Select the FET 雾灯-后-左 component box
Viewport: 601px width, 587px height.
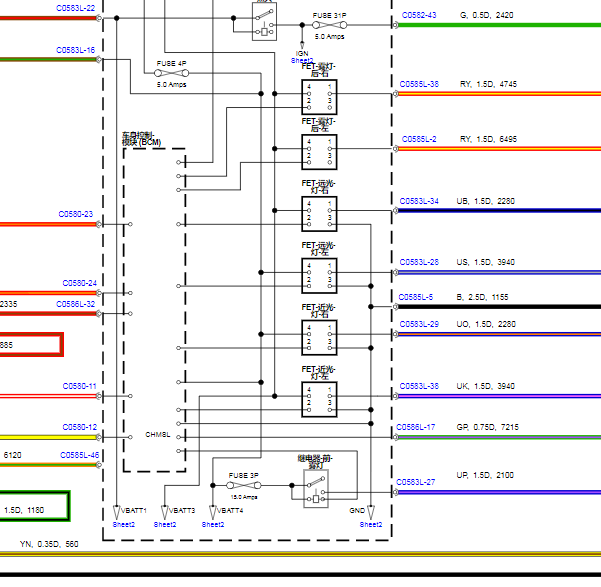pyautogui.click(x=319, y=152)
